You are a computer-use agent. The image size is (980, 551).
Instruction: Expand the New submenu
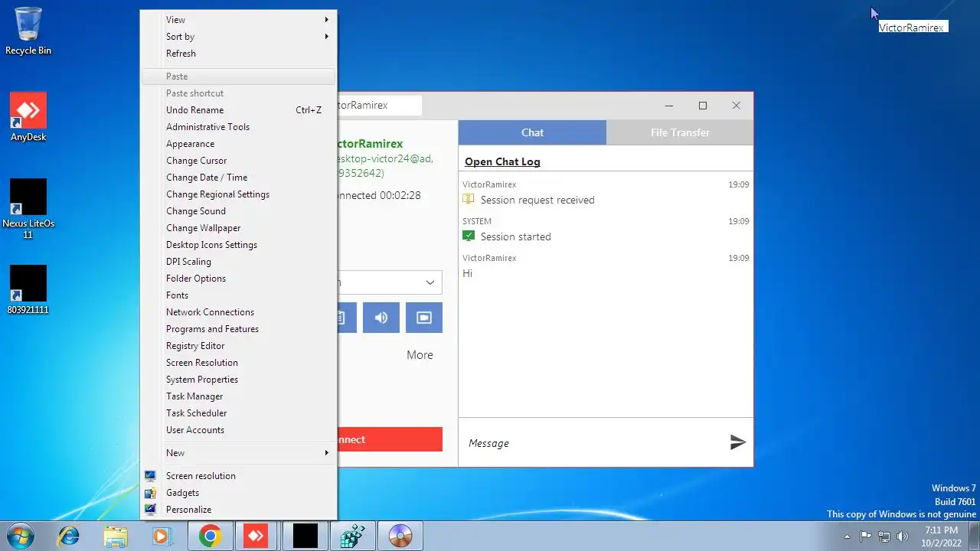239,453
